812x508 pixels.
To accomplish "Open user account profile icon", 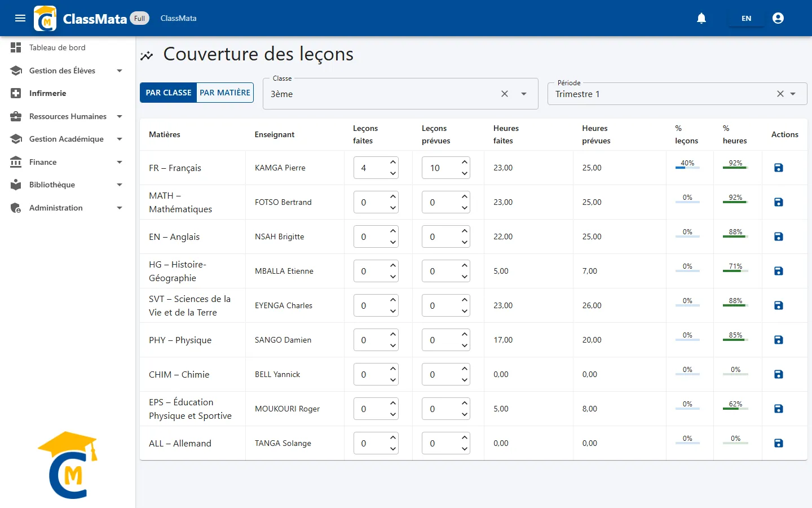I will pyautogui.click(x=778, y=18).
